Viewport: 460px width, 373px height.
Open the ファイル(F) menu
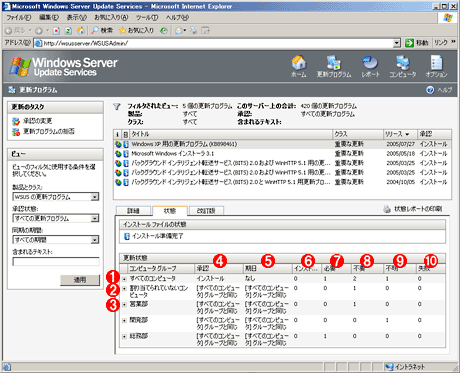pos(19,17)
